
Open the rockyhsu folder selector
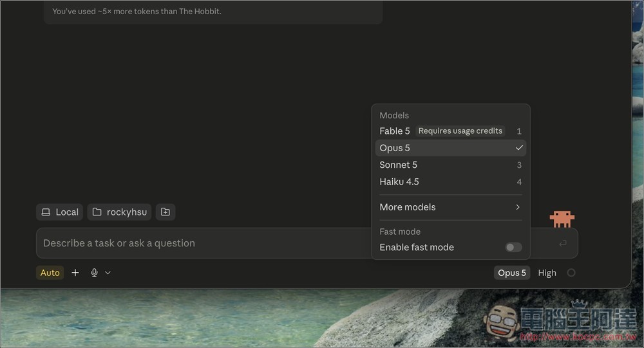coord(120,212)
